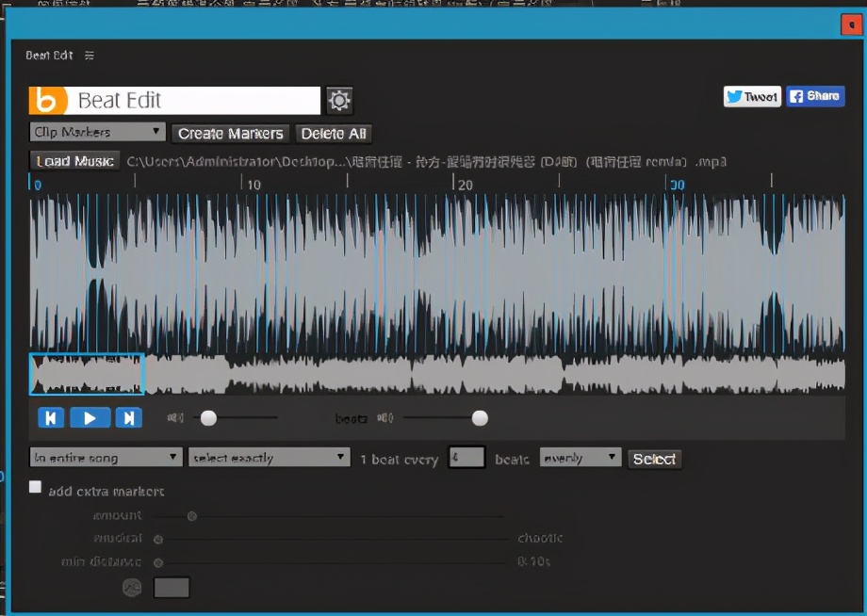Click the Beat Edit logo icon
The height and width of the screenshot is (616, 867).
[x=48, y=101]
